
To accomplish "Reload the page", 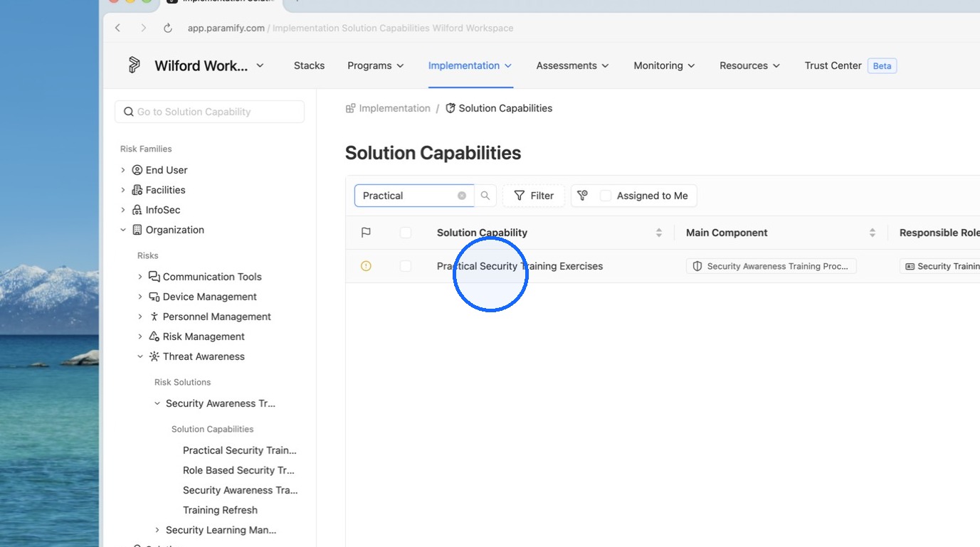I will (x=168, y=28).
